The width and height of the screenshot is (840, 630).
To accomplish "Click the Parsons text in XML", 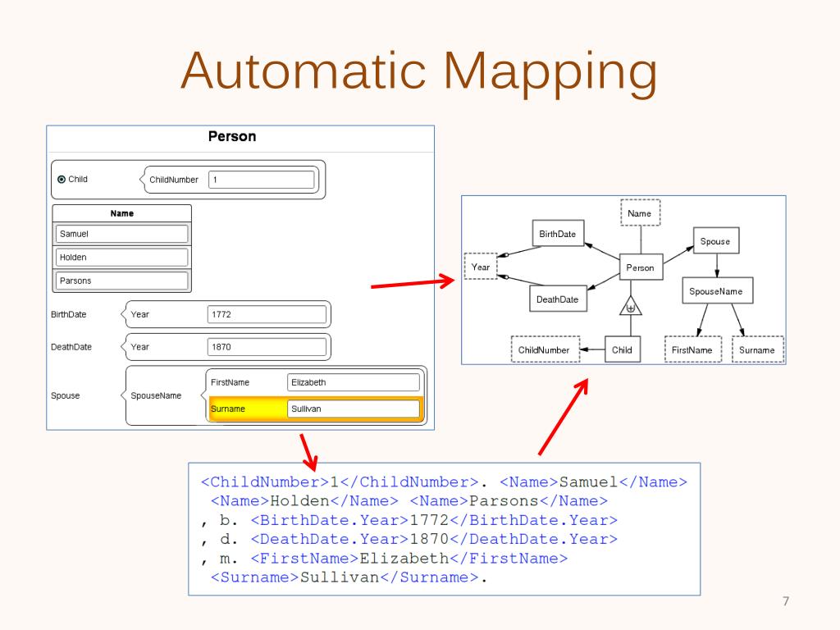I will [x=504, y=501].
